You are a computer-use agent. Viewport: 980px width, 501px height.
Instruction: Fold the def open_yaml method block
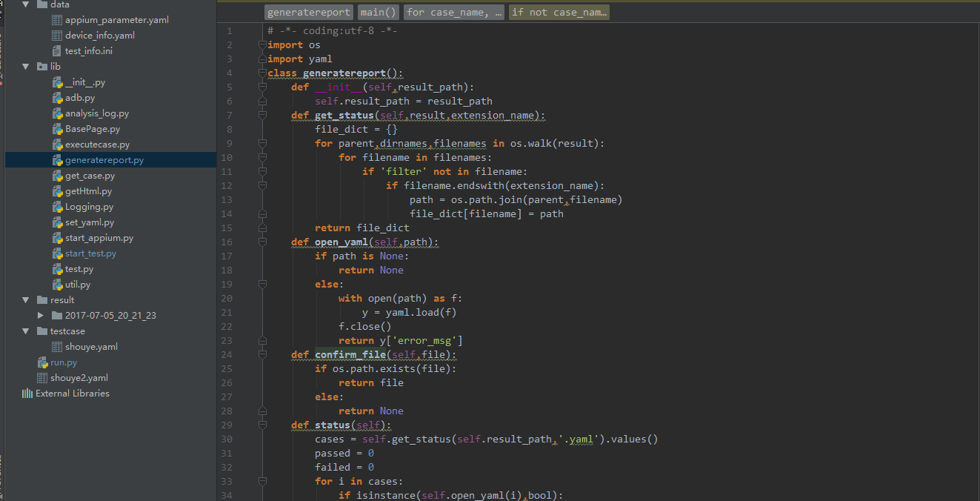point(261,242)
